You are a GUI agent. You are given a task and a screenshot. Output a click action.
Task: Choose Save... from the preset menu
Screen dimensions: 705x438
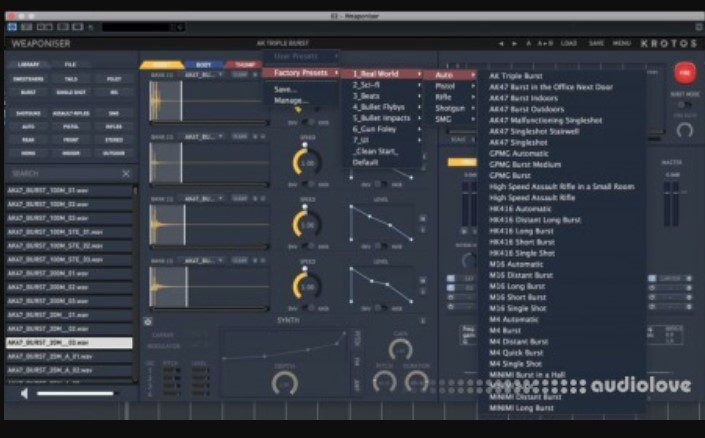click(285, 89)
